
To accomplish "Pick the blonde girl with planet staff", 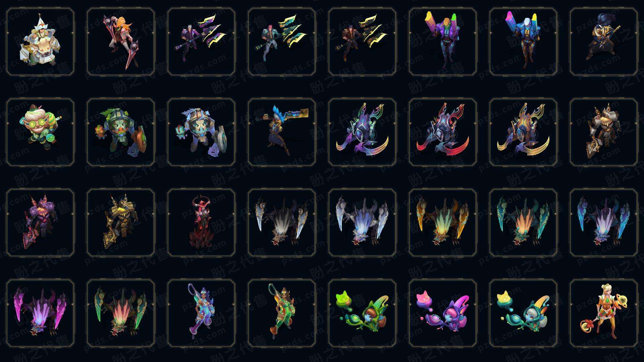I will [604, 313].
